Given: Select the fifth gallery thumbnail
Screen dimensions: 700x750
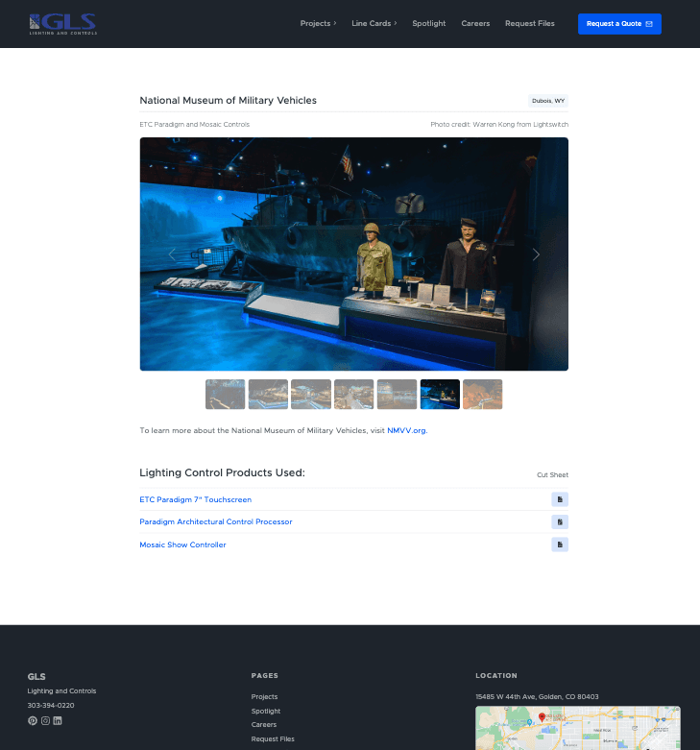Looking at the screenshot, I should coord(397,394).
